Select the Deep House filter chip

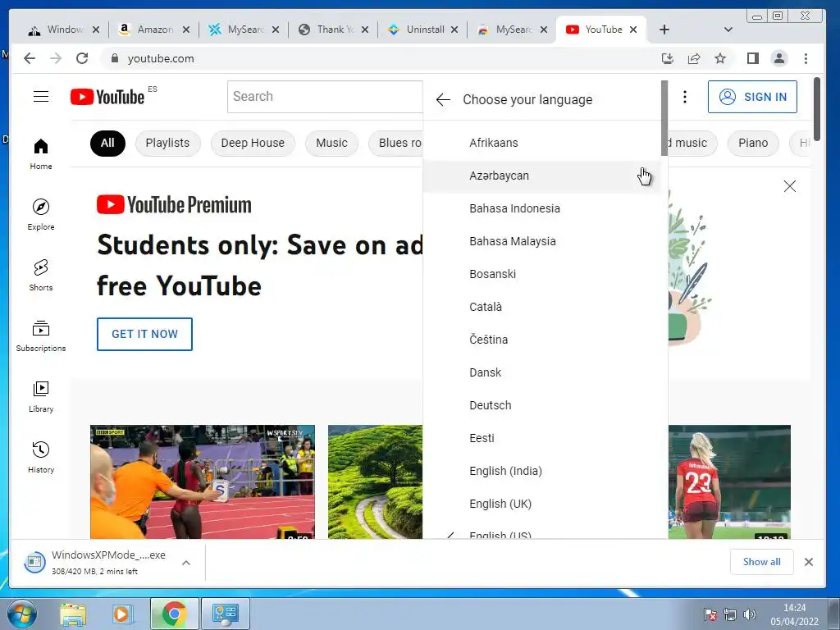click(253, 143)
